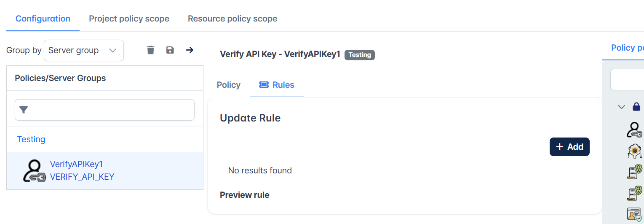
Task: Click the policy palette search field
Action: [x=627, y=80]
